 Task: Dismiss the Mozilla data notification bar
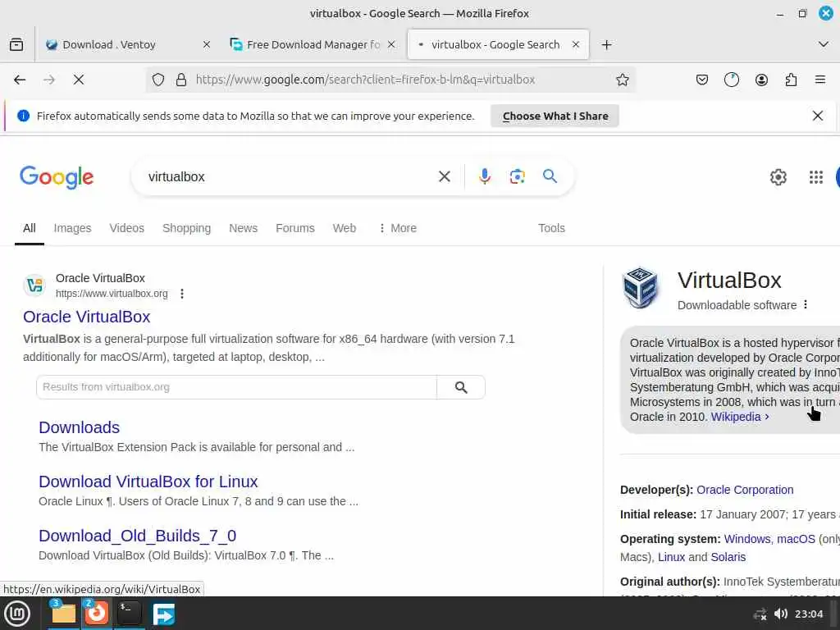click(x=818, y=116)
